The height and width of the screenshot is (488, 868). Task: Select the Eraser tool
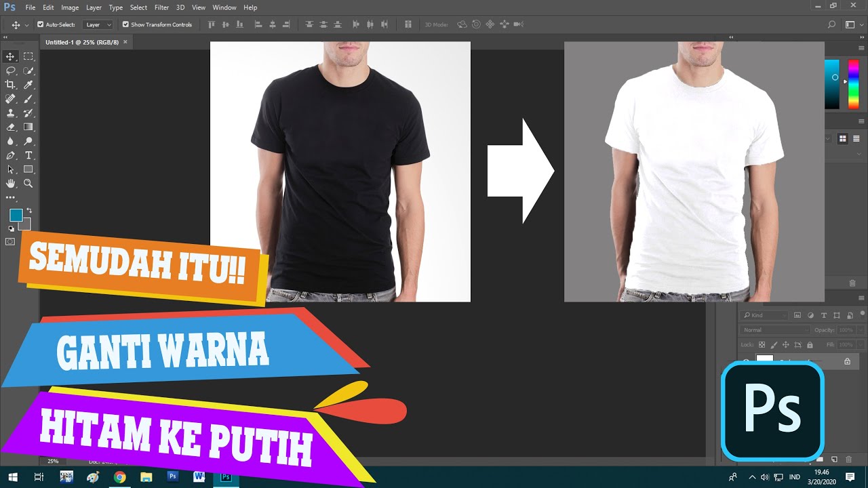[x=10, y=127]
